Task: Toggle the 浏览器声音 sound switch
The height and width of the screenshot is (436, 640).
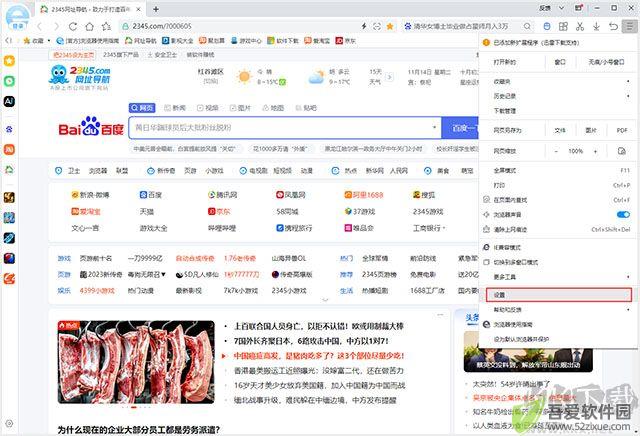Action: pyautogui.click(x=623, y=214)
